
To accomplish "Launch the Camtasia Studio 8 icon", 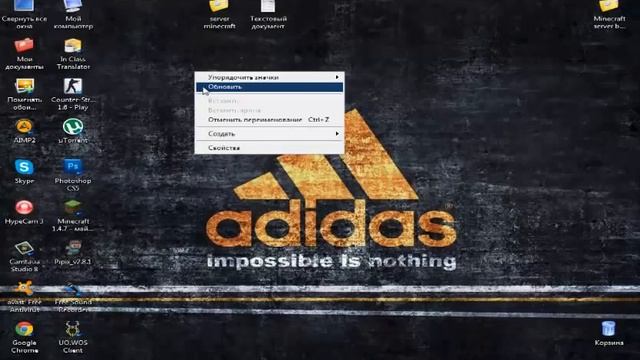I will (24, 248).
